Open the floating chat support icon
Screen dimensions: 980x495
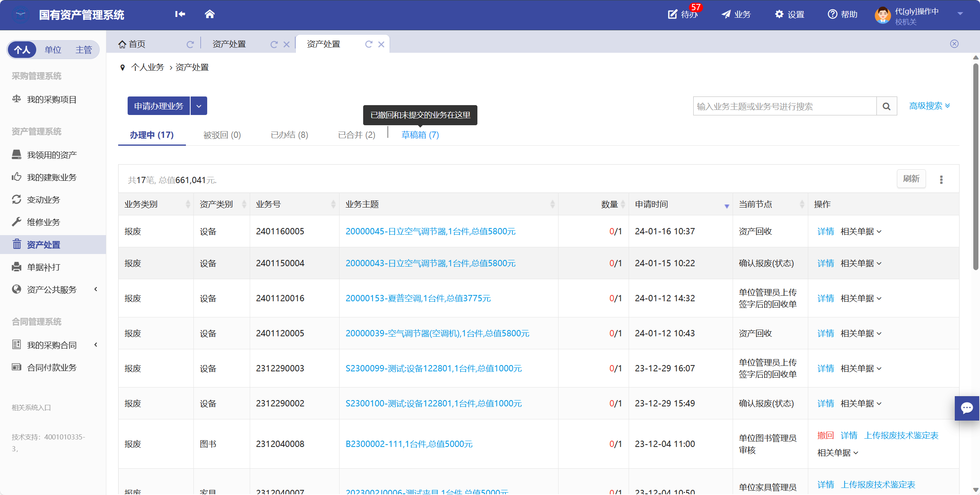coord(967,408)
